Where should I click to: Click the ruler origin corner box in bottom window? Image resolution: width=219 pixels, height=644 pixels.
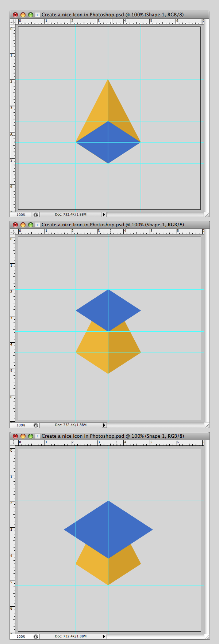pos(12,443)
